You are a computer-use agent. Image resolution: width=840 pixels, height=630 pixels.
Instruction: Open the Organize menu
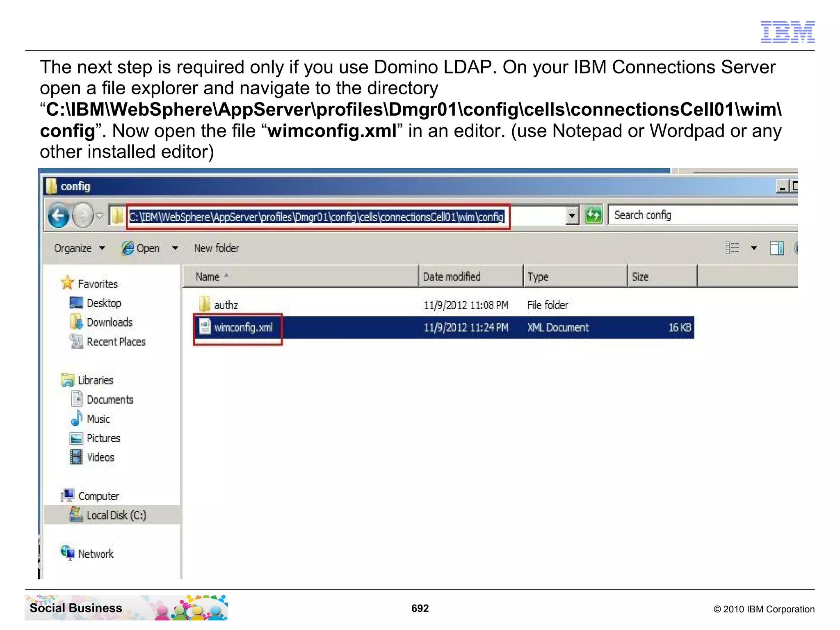coord(79,249)
